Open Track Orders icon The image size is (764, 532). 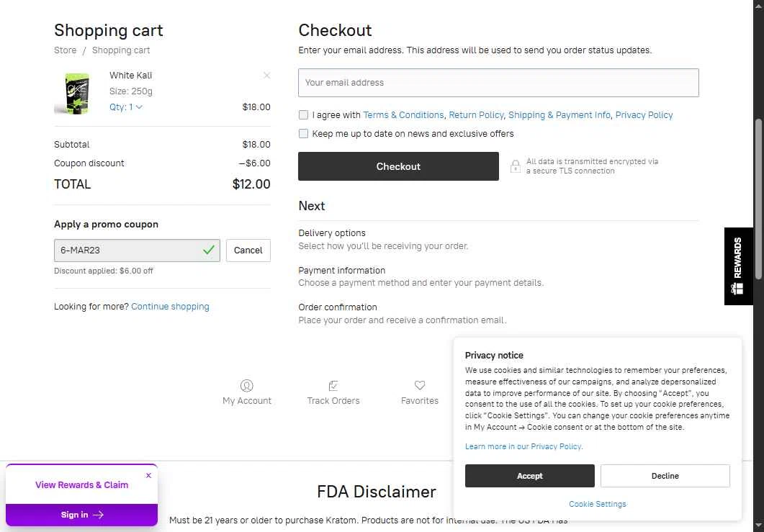click(x=333, y=386)
